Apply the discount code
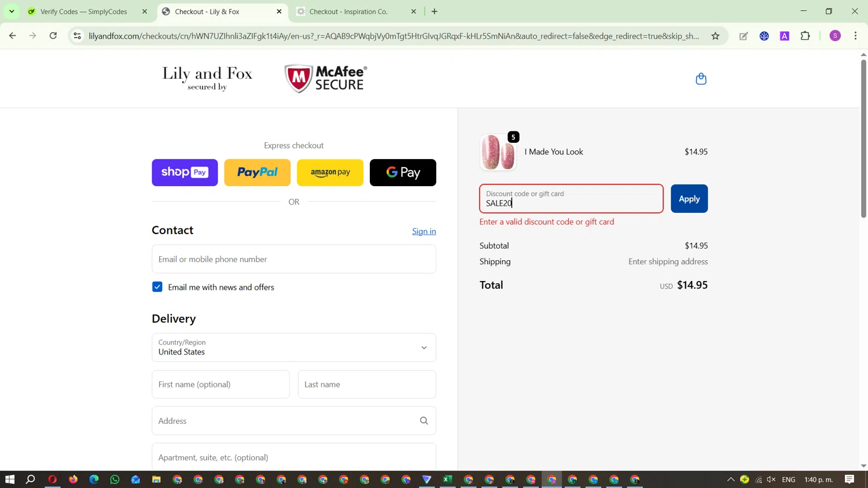 (689, 198)
